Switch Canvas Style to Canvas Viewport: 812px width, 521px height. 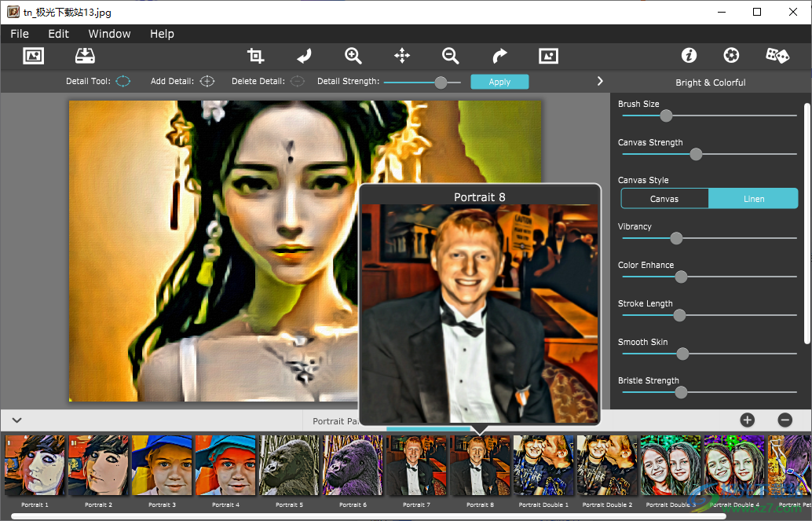[x=664, y=198]
